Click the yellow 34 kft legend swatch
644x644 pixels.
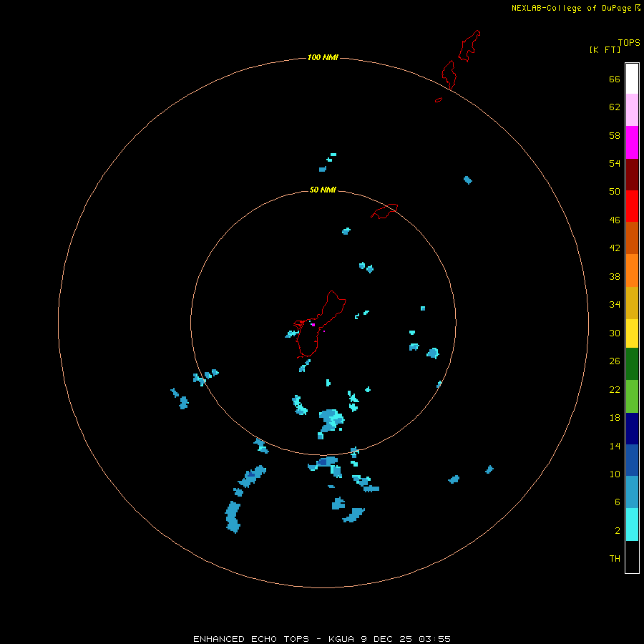[x=632, y=333]
